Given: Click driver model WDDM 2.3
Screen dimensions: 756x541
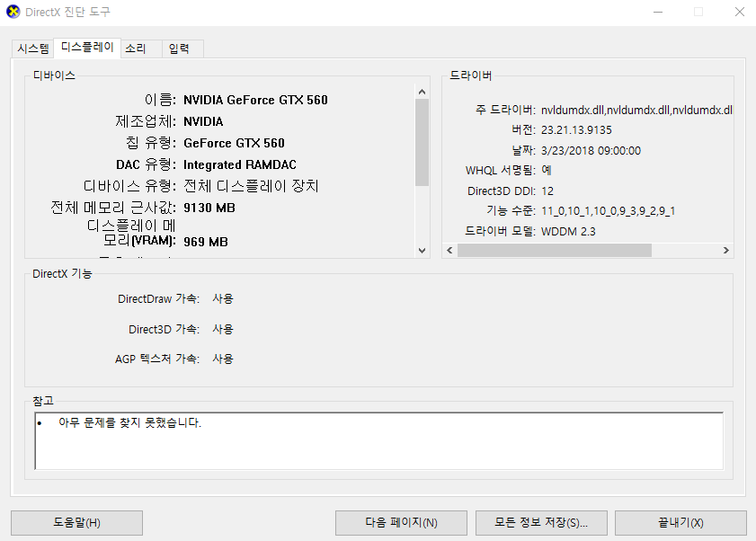Looking at the screenshot, I should click(568, 232).
